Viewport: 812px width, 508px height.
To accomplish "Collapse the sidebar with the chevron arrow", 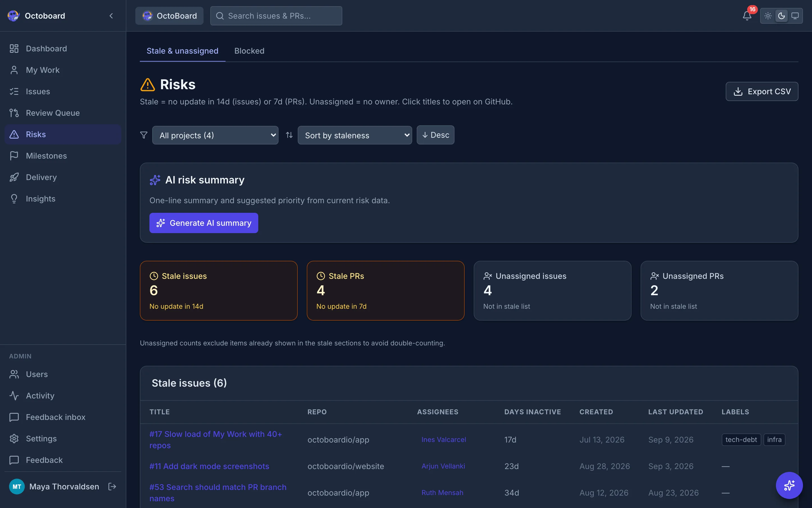I will (x=111, y=16).
